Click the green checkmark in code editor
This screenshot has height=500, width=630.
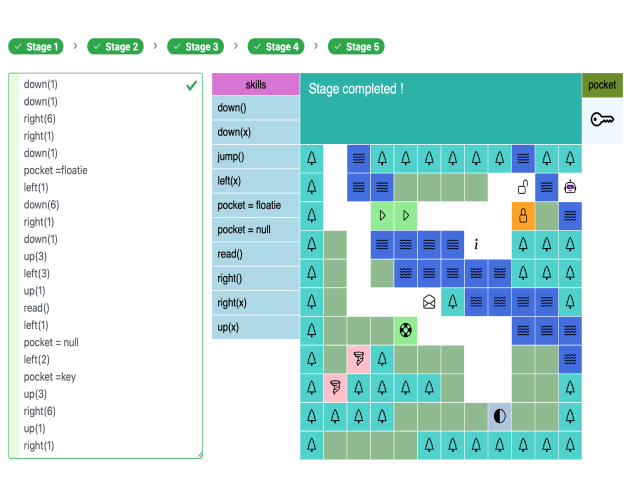click(191, 86)
